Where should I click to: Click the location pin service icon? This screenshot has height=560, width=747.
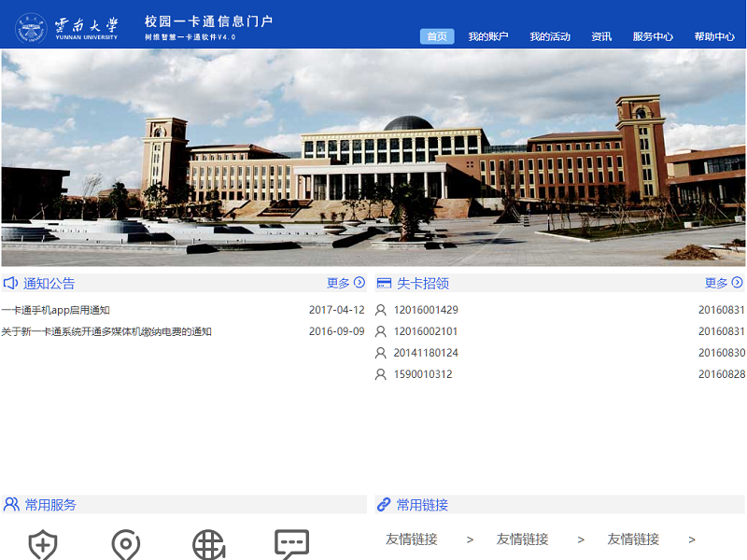[x=126, y=545]
